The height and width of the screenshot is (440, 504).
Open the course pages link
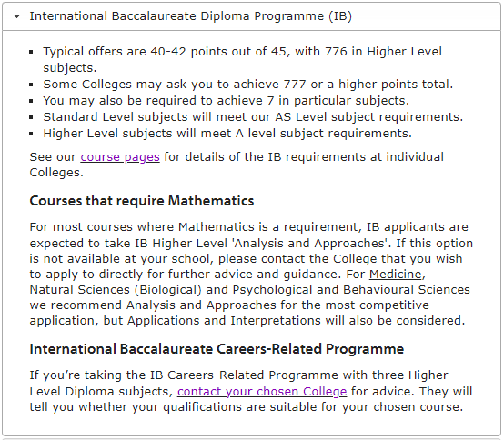click(120, 157)
